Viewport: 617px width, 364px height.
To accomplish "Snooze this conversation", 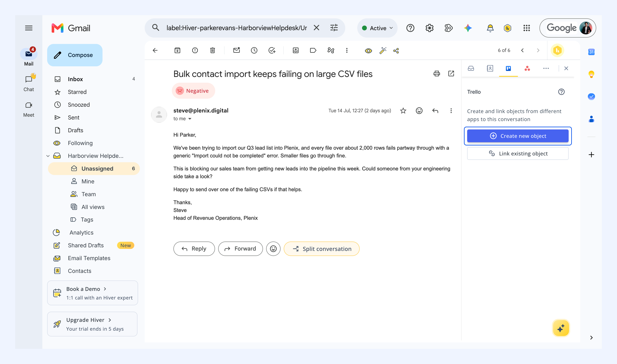I will [254, 51].
